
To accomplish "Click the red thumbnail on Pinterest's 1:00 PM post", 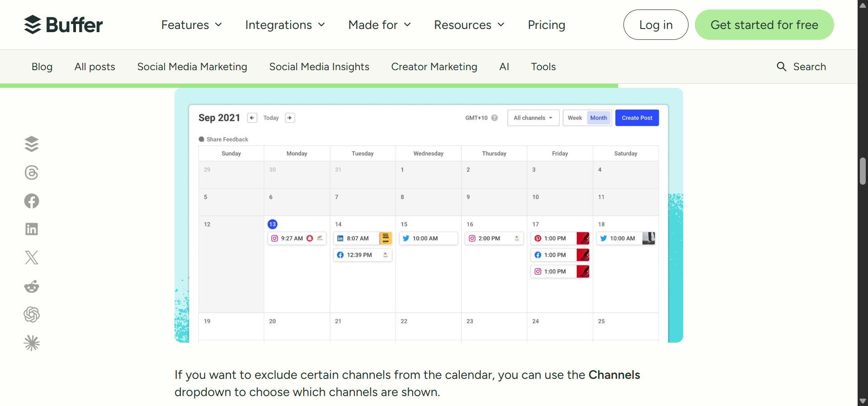I will pos(583,239).
